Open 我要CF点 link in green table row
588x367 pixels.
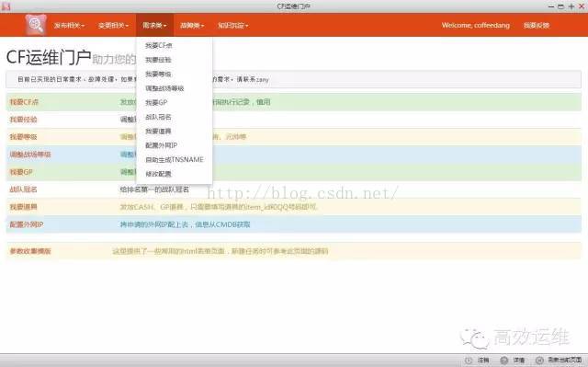(24, 102)
